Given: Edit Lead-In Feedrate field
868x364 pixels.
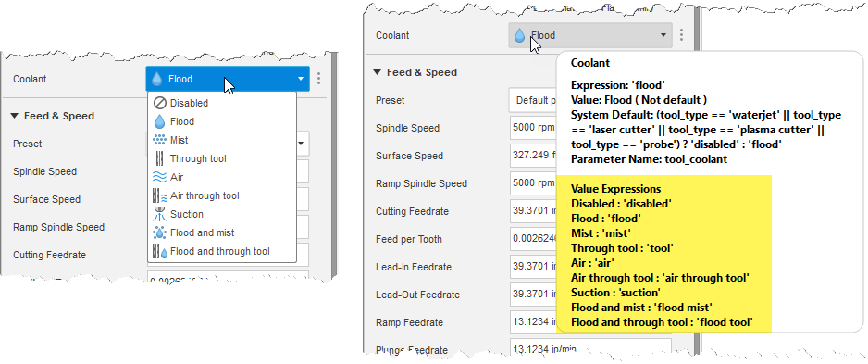Looking at the screenshot, I should point(532,267).
